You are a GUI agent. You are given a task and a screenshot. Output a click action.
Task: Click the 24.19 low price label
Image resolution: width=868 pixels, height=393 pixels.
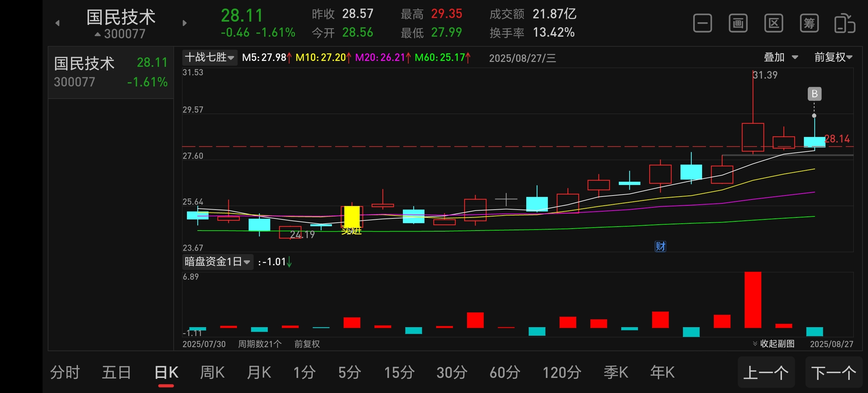pos(302,234)
